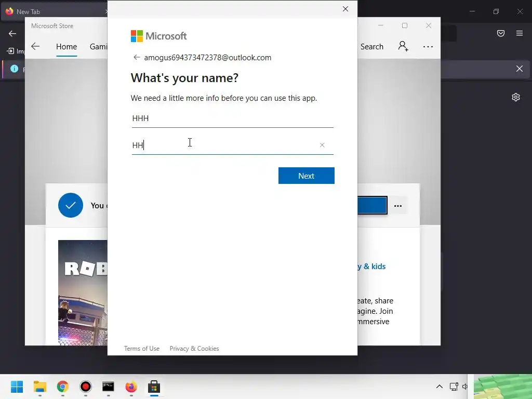Click the Firefox info notification icon

(14, 69)
